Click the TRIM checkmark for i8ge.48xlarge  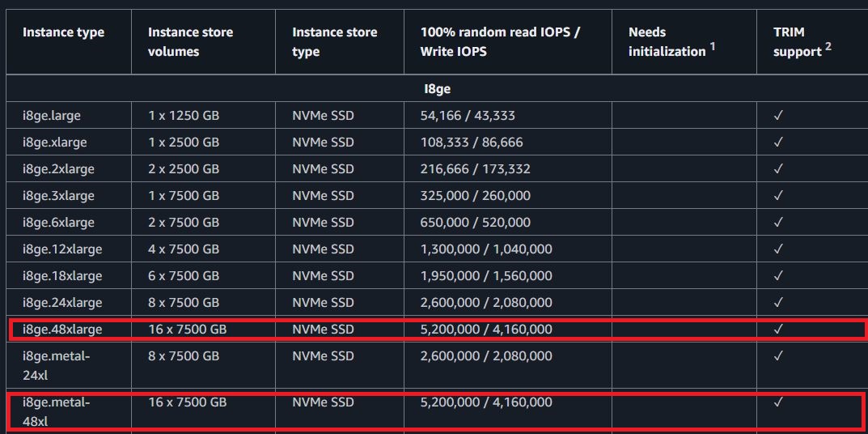778,330
